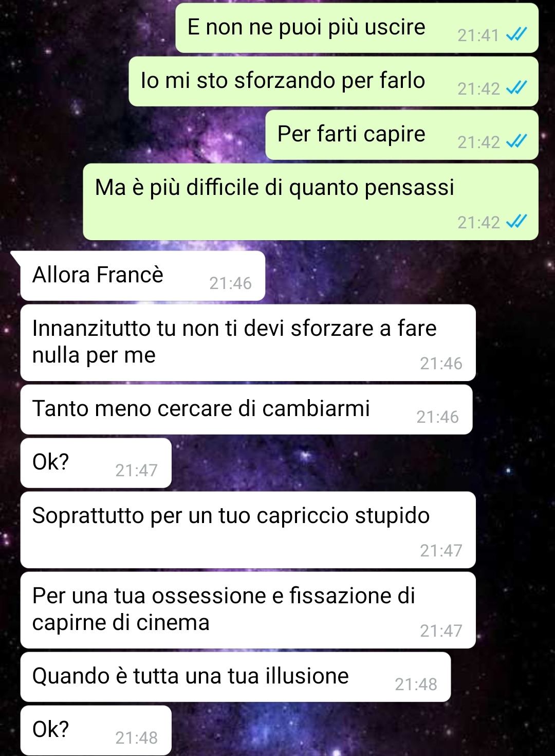The image size is (555, 756).
Task: Tap the read ticks on 'Ma è più difficile di quanto pensassi'
Action: click(x=516, y=222)
